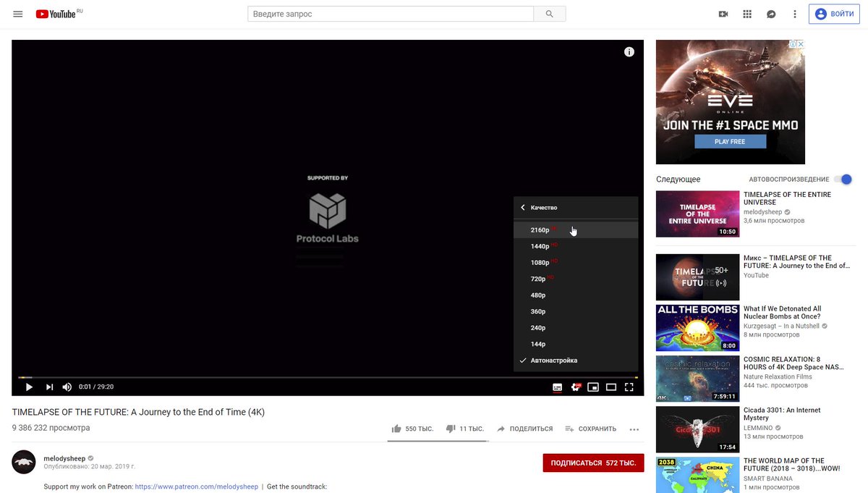Screen dimensions: 868x493
Task: Open more actions ellipsis below video
Action: [634, 429]
